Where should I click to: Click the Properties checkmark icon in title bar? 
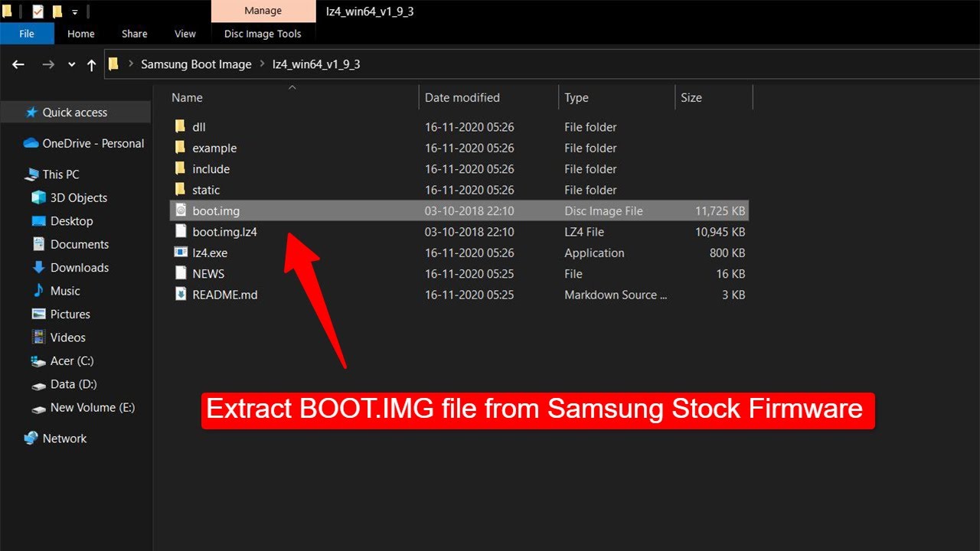coord(38,11)
